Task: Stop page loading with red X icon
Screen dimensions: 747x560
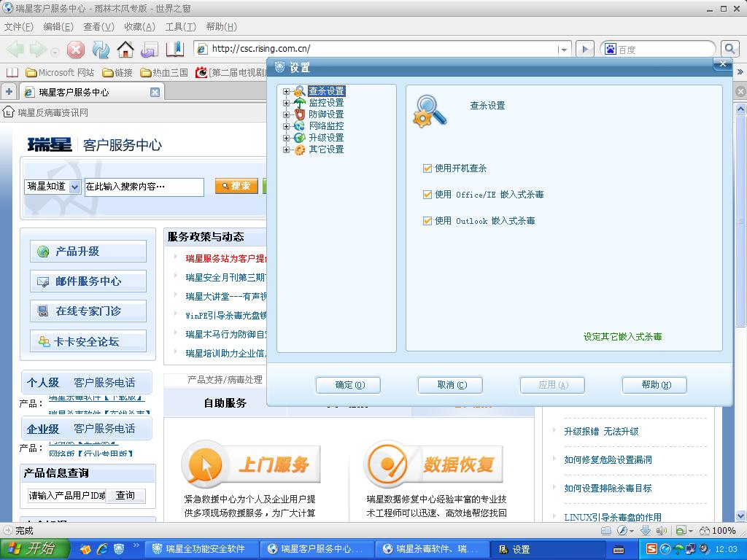Action: tap(75, 50)
